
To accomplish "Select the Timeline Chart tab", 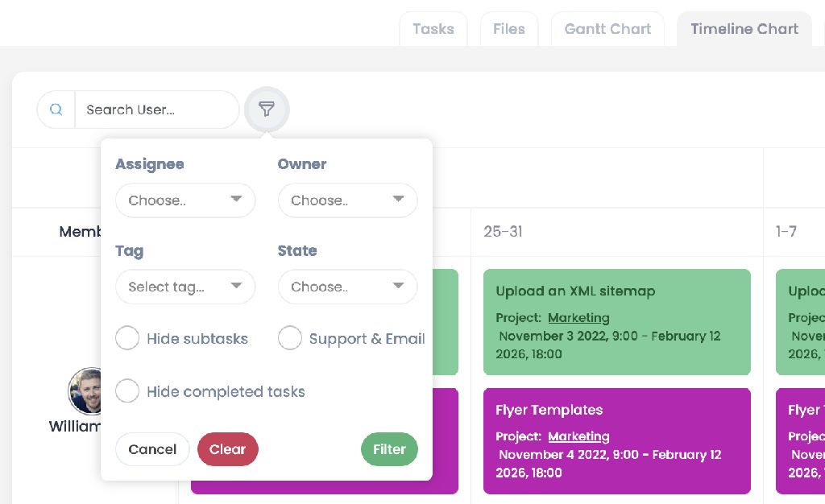I will (x=744, y=29).
